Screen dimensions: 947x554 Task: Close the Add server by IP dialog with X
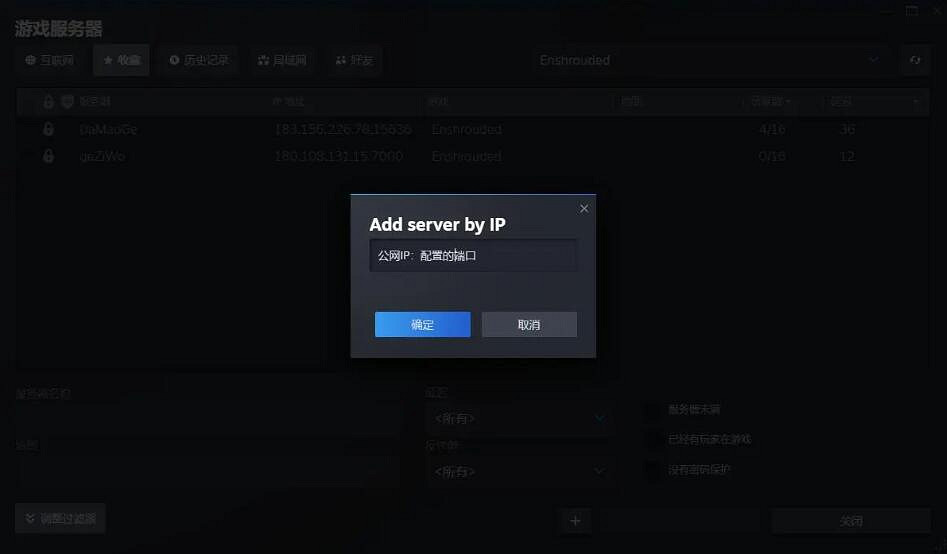pos(584,208)
